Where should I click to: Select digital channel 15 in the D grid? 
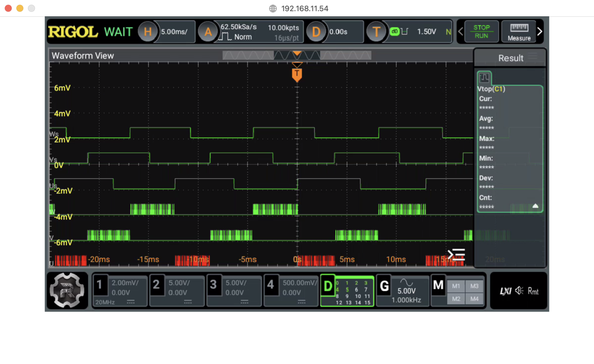tap(367, 303)
